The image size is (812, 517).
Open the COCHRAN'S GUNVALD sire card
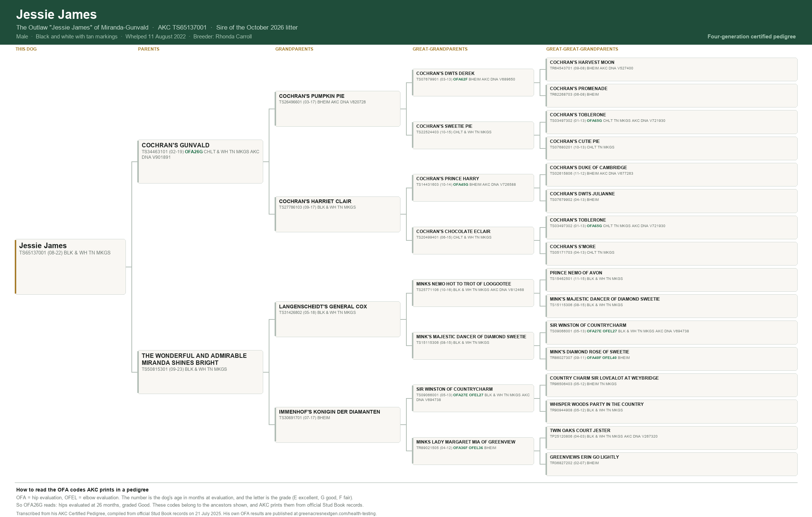pyautogui.click(x=200, y=161)
